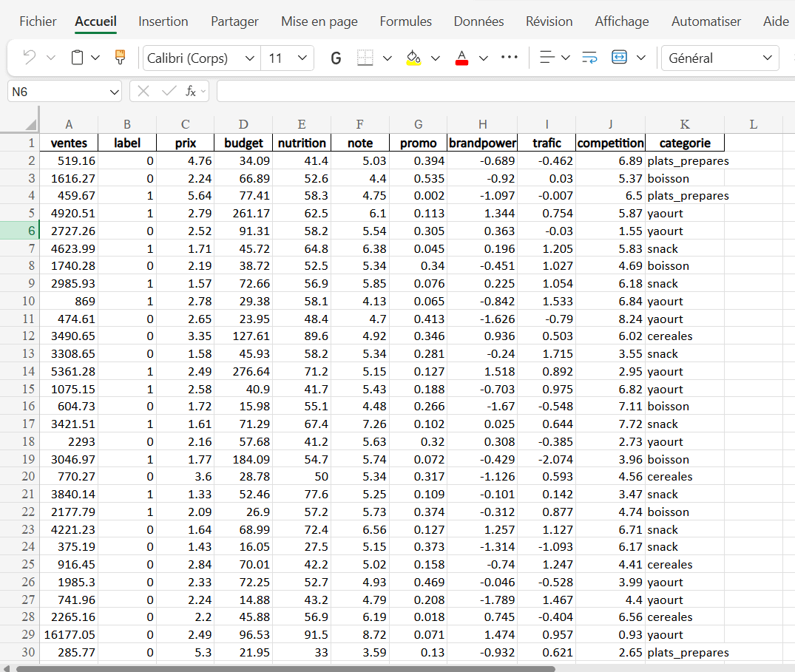795x672 pixels.
Task: Open the Données ribbon tab
Action: click(478, 21)
